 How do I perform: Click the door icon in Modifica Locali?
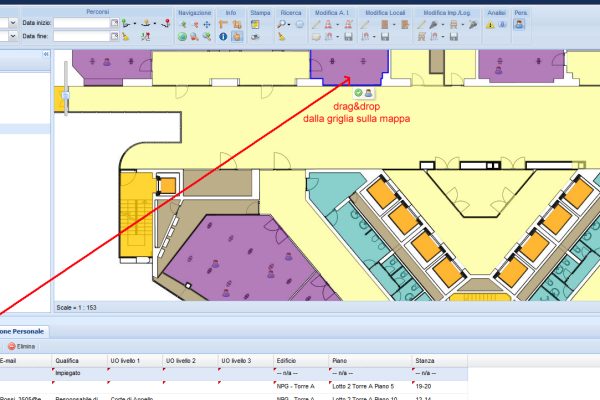pos(385,24)
